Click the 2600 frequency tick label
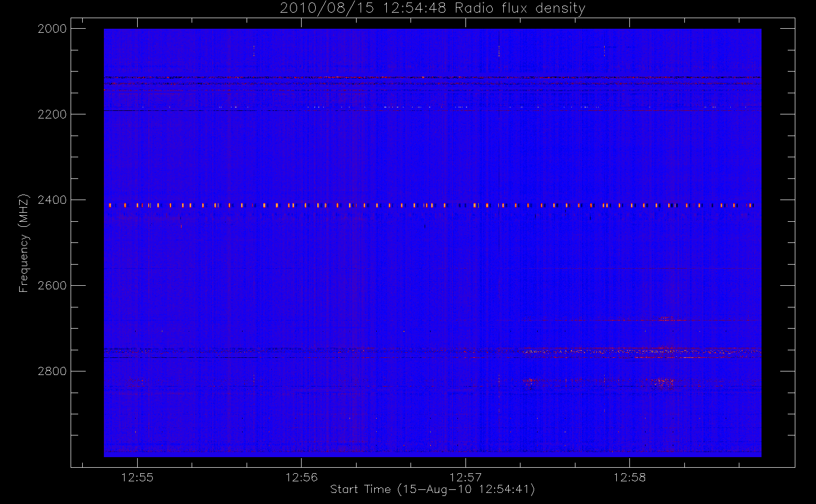 (x=52, y=286)
